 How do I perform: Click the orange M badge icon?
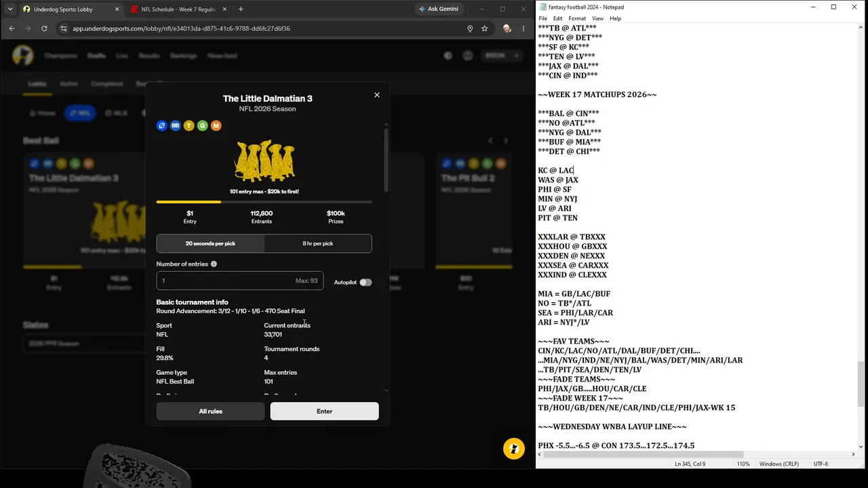point(216,125)
